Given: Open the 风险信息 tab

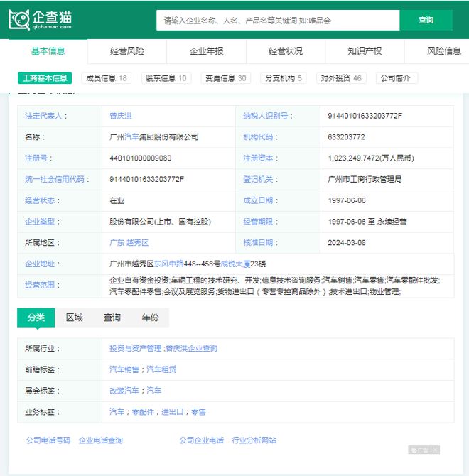Looking at the screenshot, I should click(444, 51).
